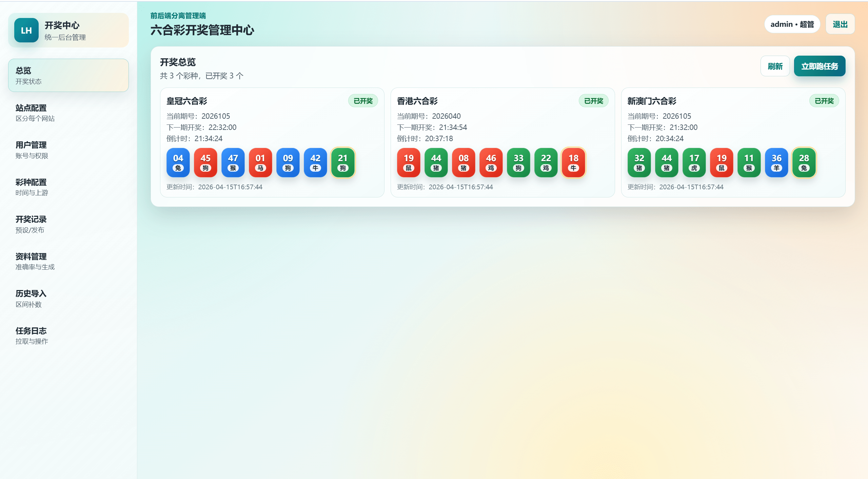The height and width of the screenshot is (479, 868).
Task: Open 开奖记录 menu entry
Action: click(x=68, y=224)
